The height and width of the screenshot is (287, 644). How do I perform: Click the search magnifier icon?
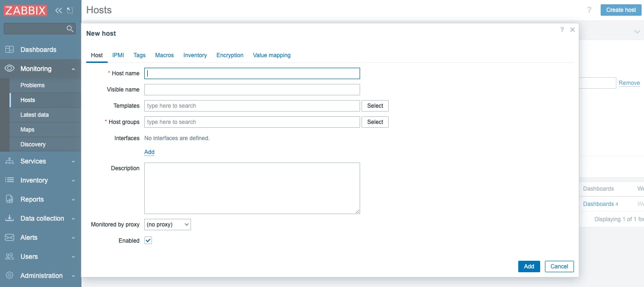[x=70, y=28]
